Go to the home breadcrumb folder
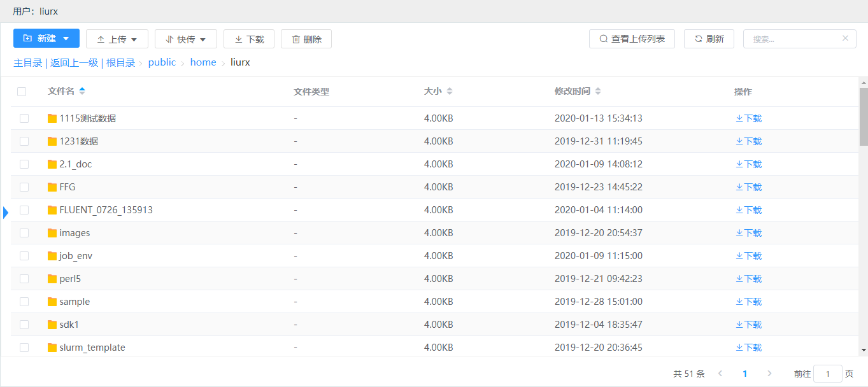This screenshot has height=387, width=868. tap(203, 62)
